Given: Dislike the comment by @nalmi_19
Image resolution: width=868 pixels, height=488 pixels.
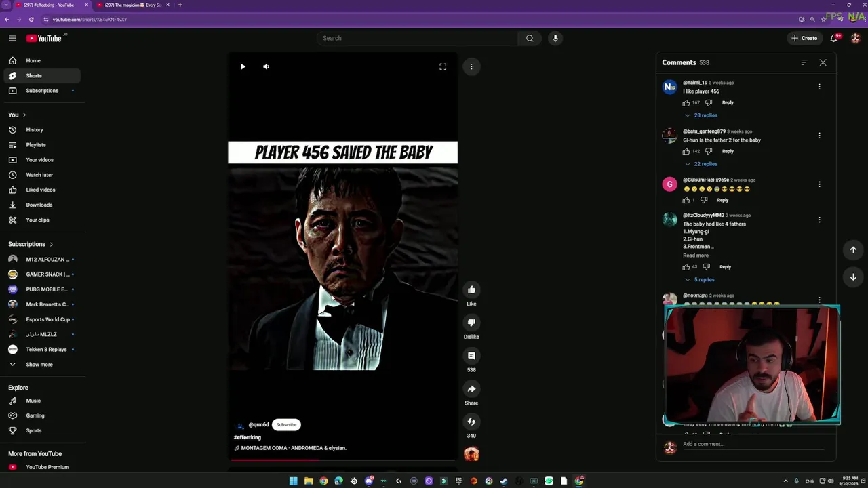Looking at the screenshot, I should click(x=709, y=103).
